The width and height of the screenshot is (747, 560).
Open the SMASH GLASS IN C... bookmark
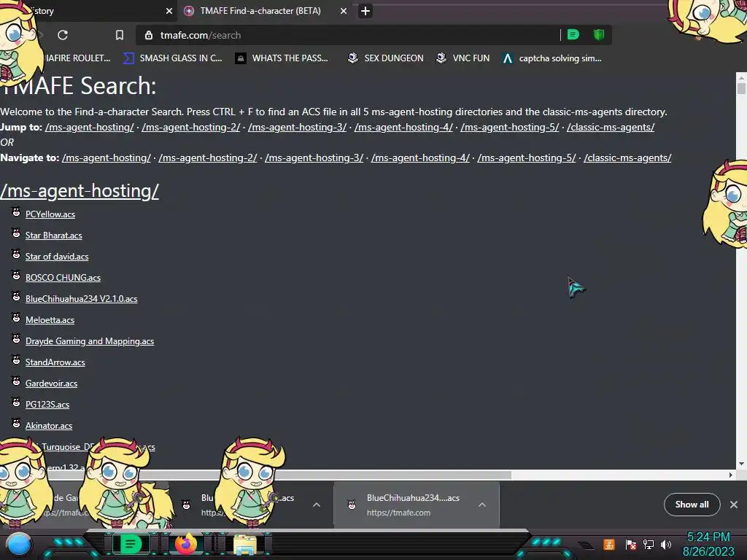click(x=172, y=58)
